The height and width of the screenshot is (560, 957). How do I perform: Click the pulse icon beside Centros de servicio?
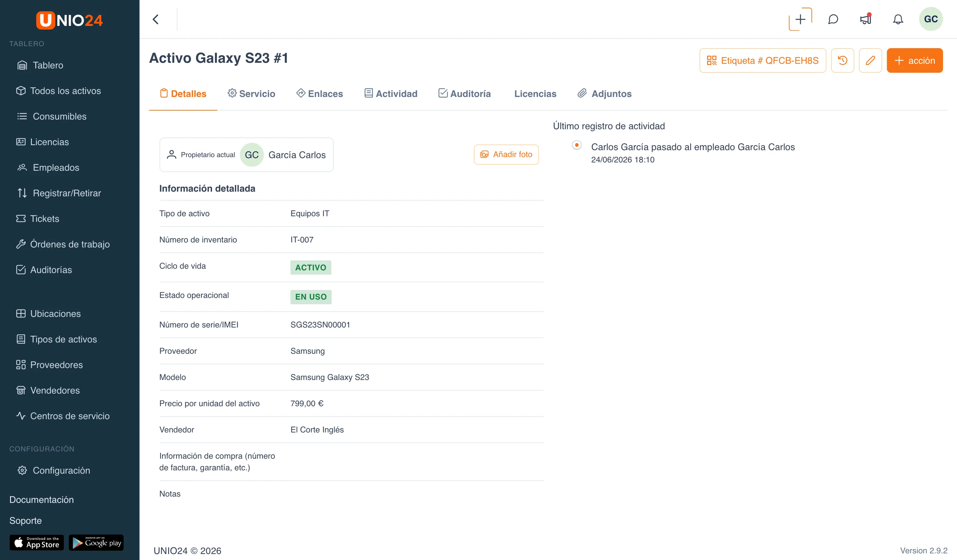21,416
